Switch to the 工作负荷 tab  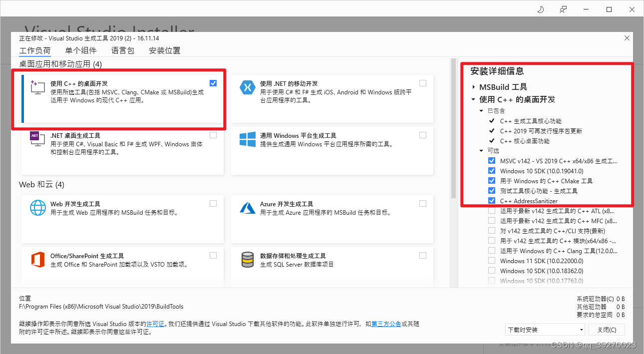pyautogui.click(x=35, y=50)
